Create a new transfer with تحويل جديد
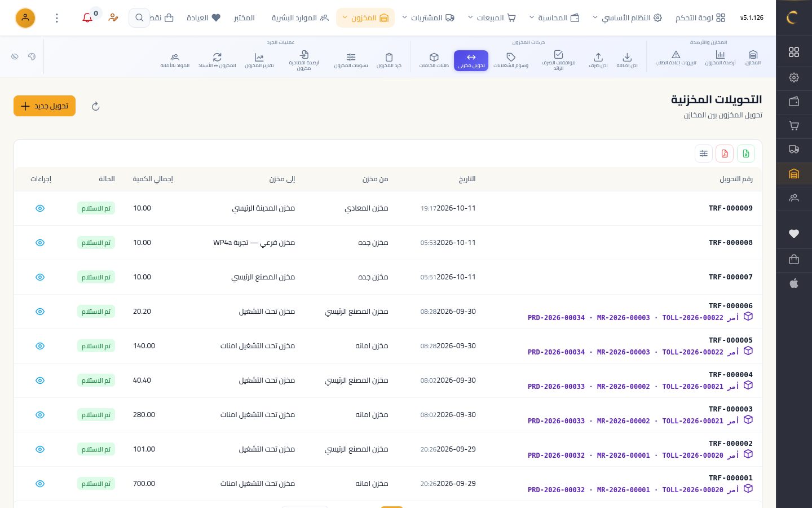The height and width of the screenshot is (508, 812). pos(45,106)
